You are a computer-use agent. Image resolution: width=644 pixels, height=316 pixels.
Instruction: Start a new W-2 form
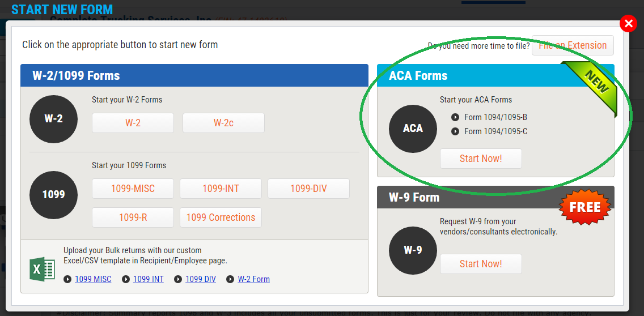pos(133,123)
